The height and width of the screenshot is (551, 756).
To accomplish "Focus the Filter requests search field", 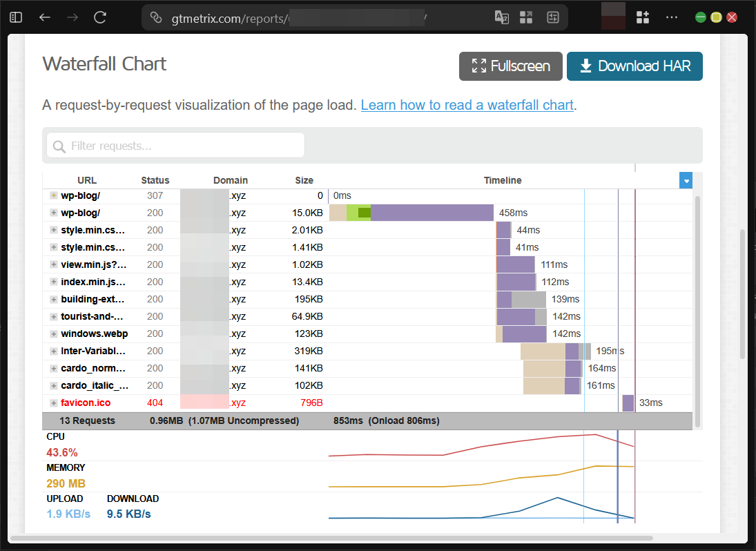I will coord(176,146).
